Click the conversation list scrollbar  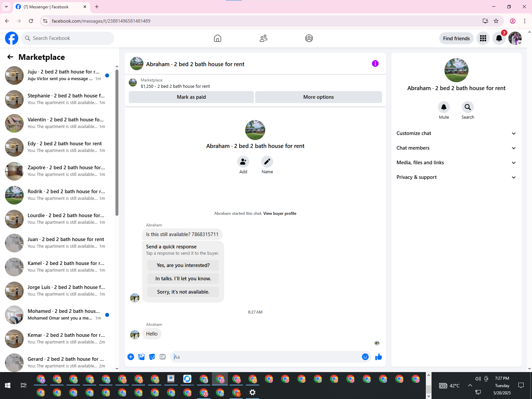[x=117, y=143]
